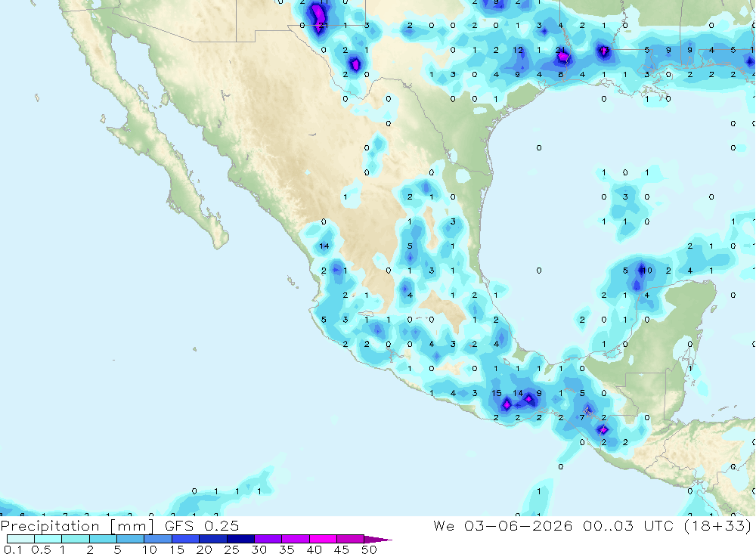Click the '7' precipitation value near Guatemala

point(582,417)
